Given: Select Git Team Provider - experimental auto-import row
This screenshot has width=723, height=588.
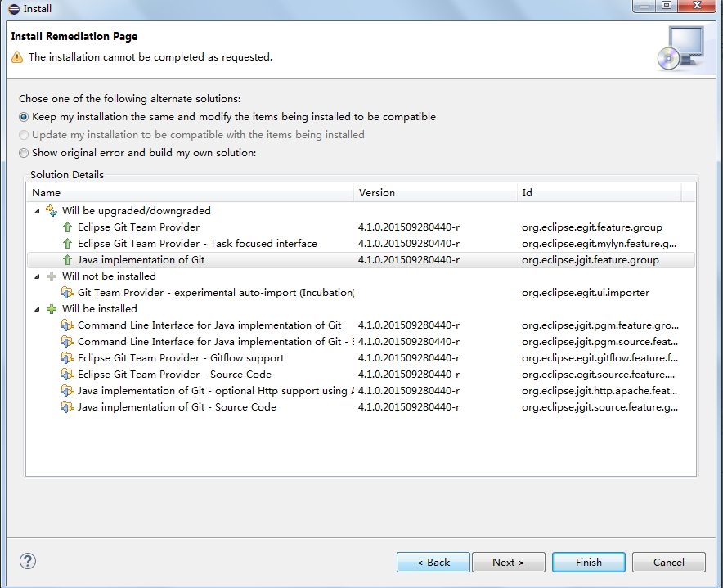Looking at the screenshot, I should point(361,293).
